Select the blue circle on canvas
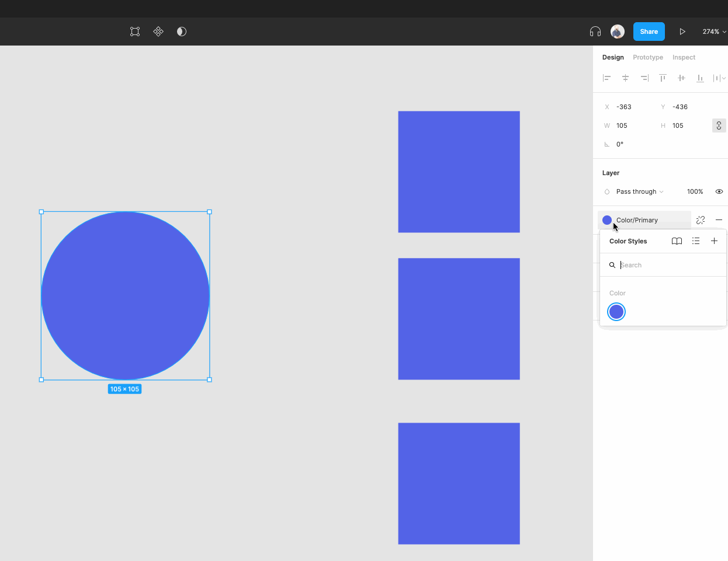728x561 pixels. coord(125,296)
